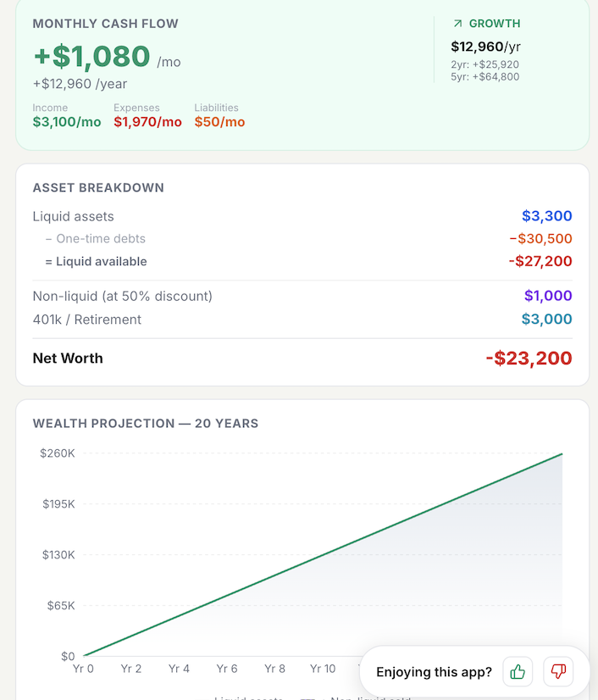Click the $12,960/yr growth value

click(485, 47)
